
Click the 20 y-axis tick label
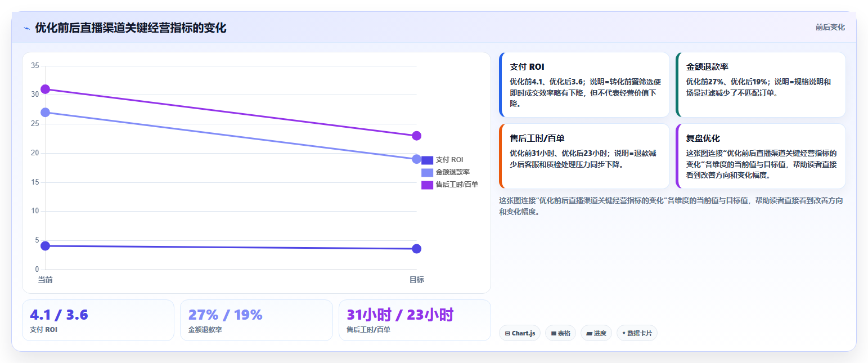(x=35, y=153)
